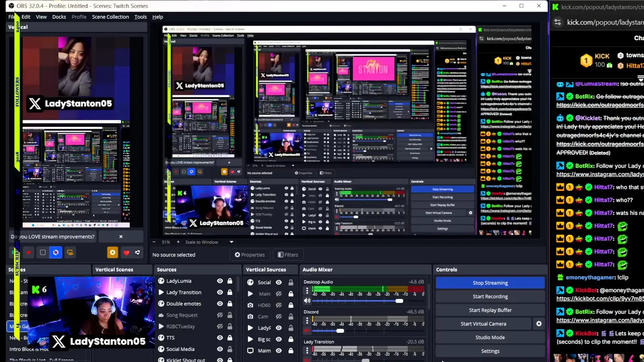Open Lady Transition audio three-dot menu
The image size is (644, 362).
tap(307, 351)
